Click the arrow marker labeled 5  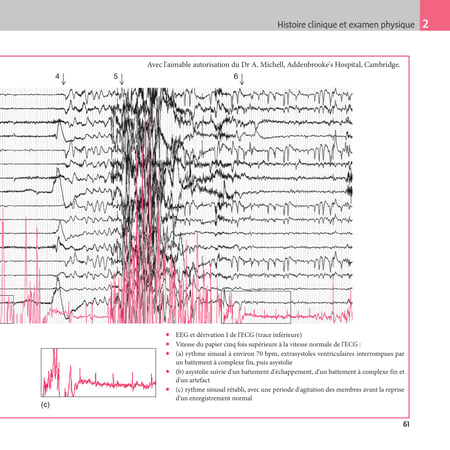click(x=119, y=78)
